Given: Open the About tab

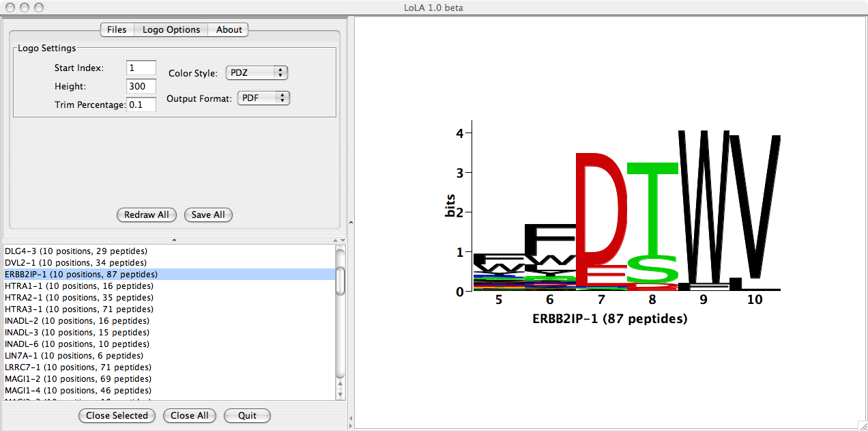Looking at the screenshot, I should tap(229, 29).
